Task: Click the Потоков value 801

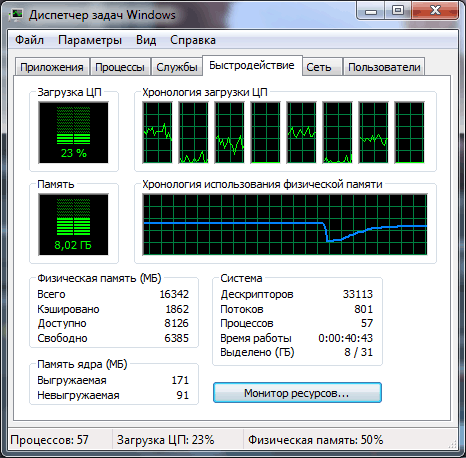Action: [363, 309]
